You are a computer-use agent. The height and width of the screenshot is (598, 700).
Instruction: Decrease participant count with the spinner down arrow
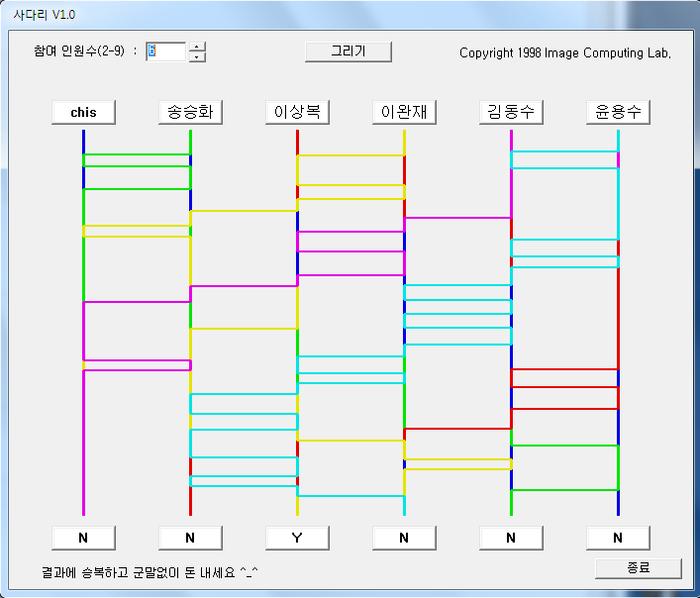[x=197, y=57]
